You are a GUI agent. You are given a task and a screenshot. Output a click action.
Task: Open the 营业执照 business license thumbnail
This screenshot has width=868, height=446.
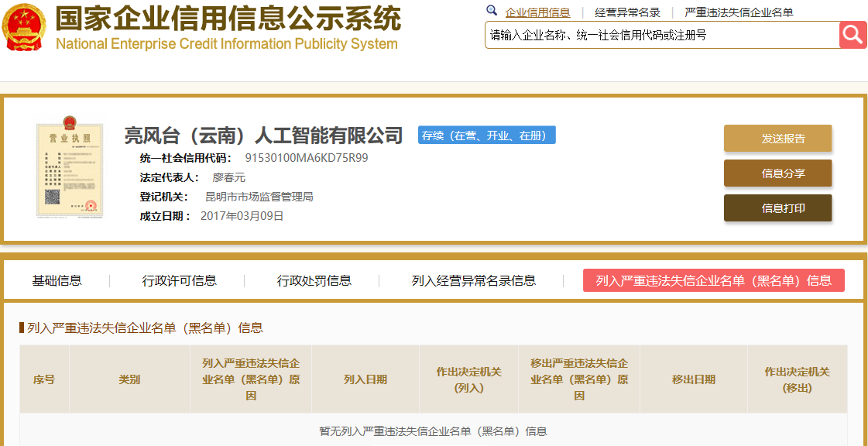coord(70,166)
